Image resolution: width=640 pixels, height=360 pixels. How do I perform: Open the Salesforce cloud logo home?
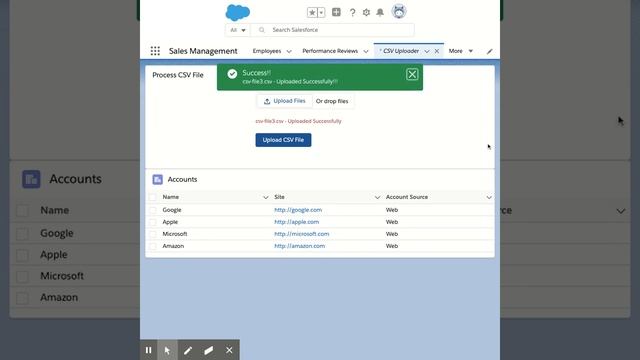(x=238, y=13)
